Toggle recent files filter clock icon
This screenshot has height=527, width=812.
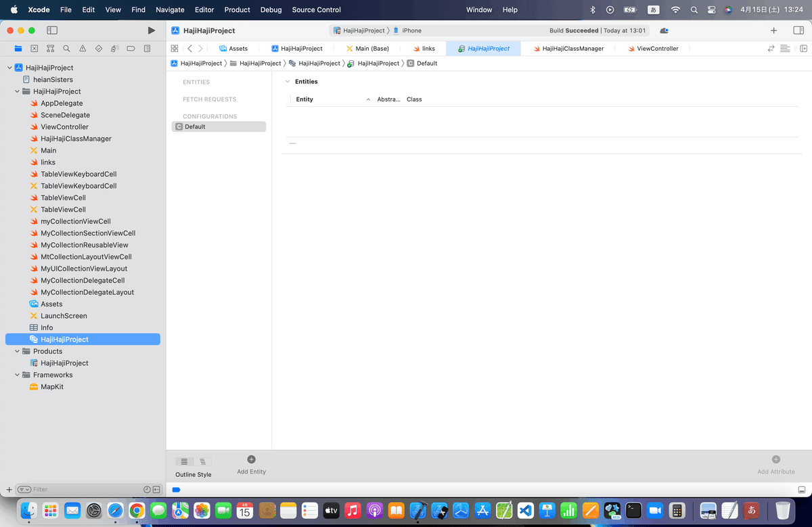tap(147, 489)
